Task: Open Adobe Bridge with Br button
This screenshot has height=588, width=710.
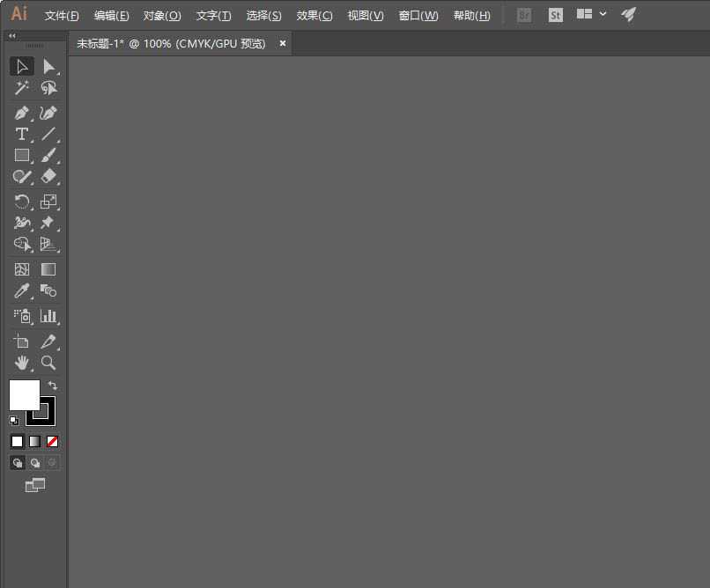Action: point(524,15)
